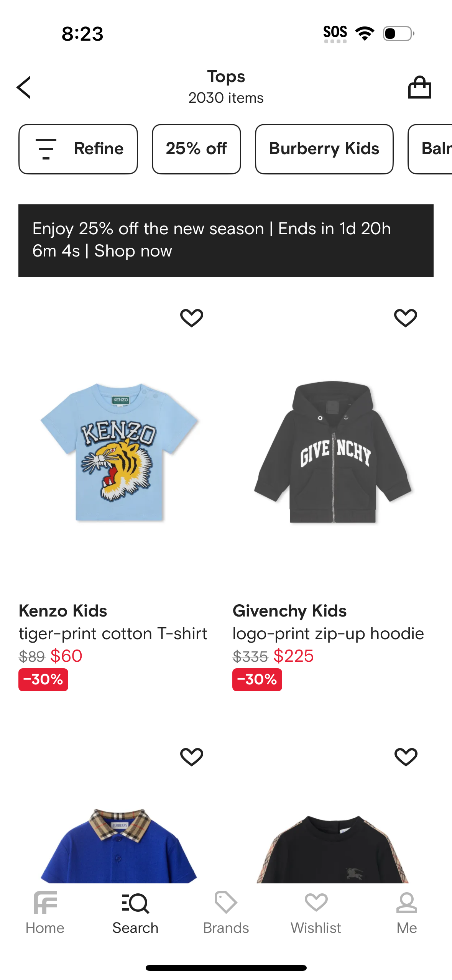Wishlist the black Burberry sweatshirt

[x=405, y=756]
